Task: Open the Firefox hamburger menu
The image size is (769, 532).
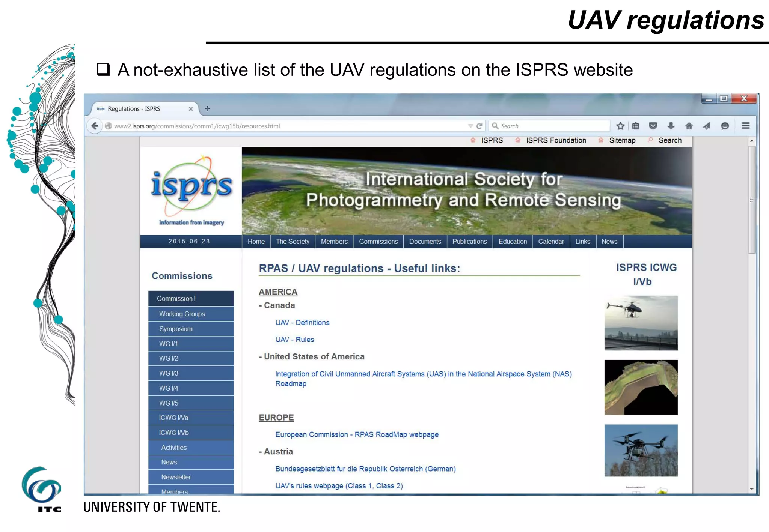Action: coord(746,126)
